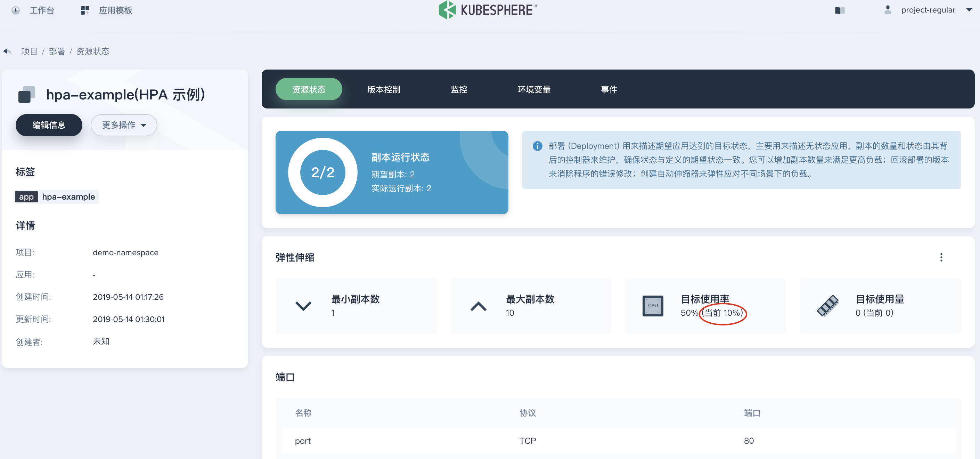This screenshot has width=980, height=459.
Task: Open the 环境变量 tab
Action: pos(534,89)
